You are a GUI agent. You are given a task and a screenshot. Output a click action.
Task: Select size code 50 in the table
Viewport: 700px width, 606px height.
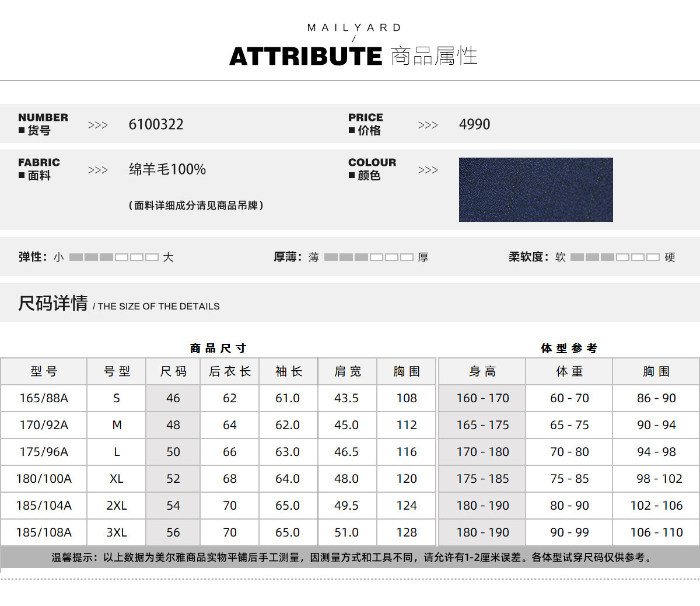[173, 452]
